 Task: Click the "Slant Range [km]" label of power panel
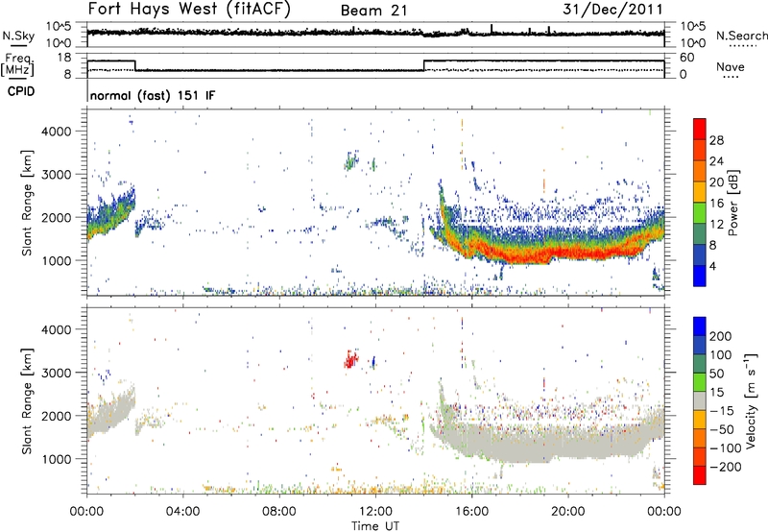click(x=27, y=203)
